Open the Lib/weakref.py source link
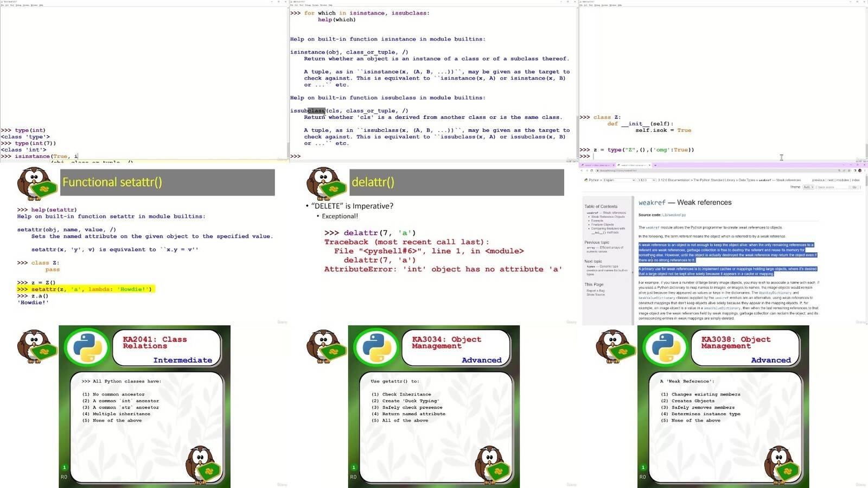Viewport: 868px width, 488px height. coord(674,215)
